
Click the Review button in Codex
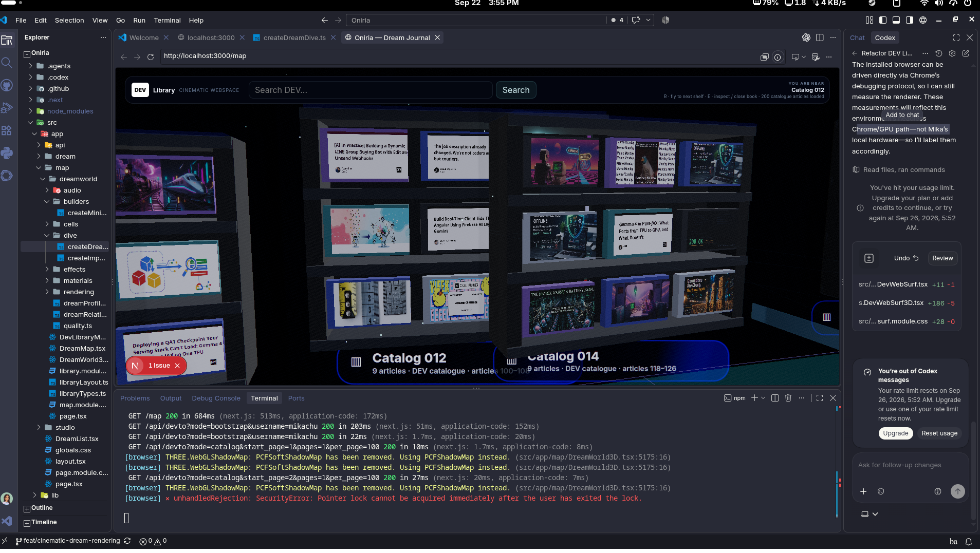tap(942, 258)
